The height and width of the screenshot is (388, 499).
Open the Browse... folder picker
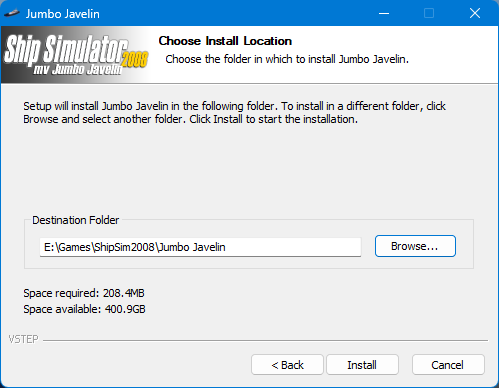415,246
